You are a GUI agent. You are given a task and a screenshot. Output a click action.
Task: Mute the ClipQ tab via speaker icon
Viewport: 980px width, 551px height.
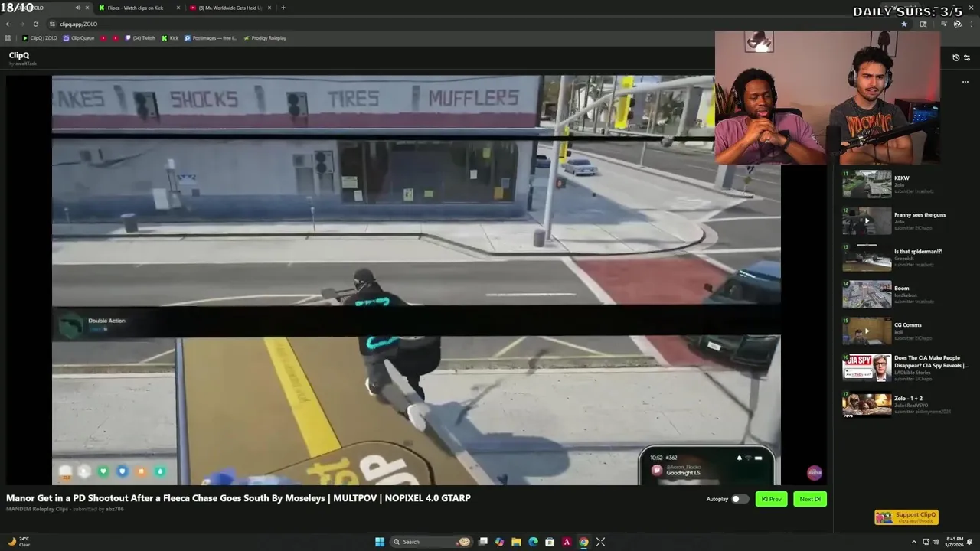coord(77,8)
